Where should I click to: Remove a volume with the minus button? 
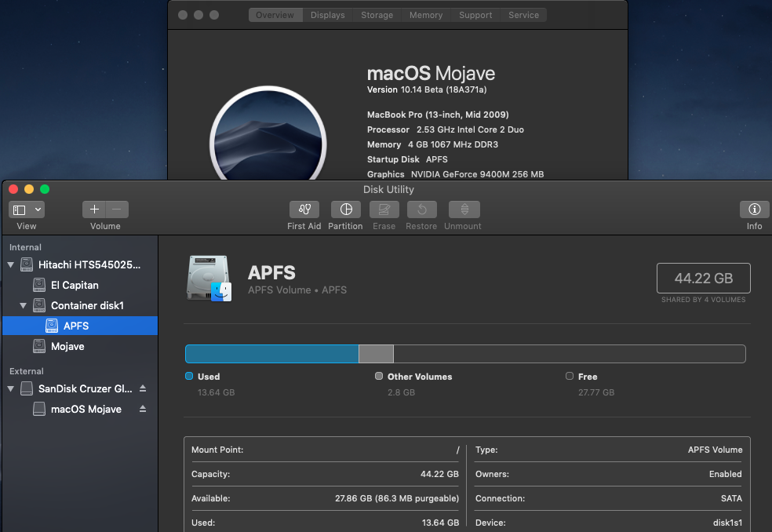coord(117,210)
